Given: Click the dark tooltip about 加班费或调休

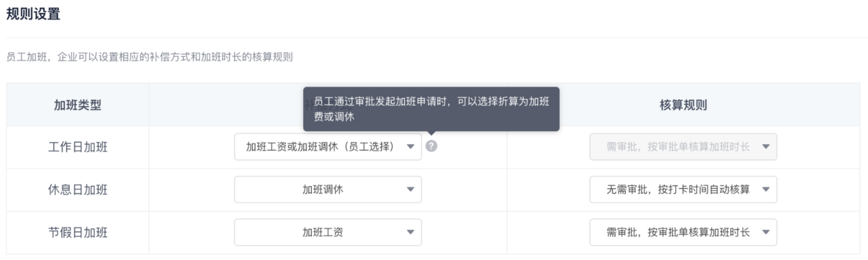Looking at the screenshot, I should click(x=431, y=109).
